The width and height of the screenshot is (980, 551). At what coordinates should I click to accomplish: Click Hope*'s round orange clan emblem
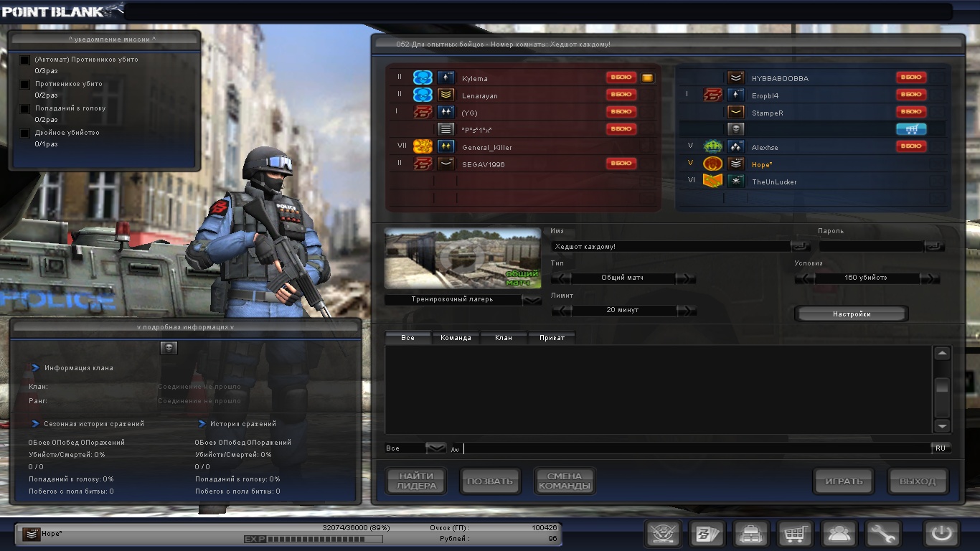[712, 164]
